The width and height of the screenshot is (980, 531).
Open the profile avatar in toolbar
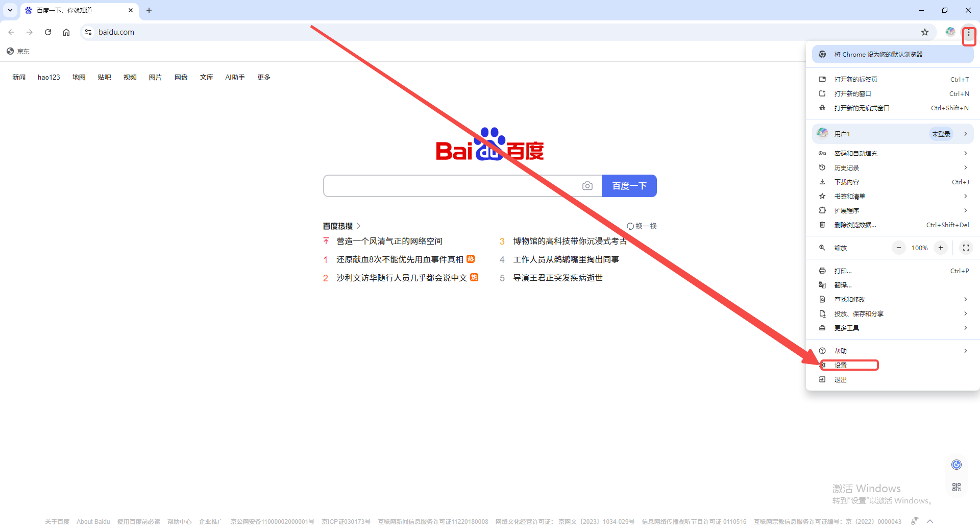point(950,32)
